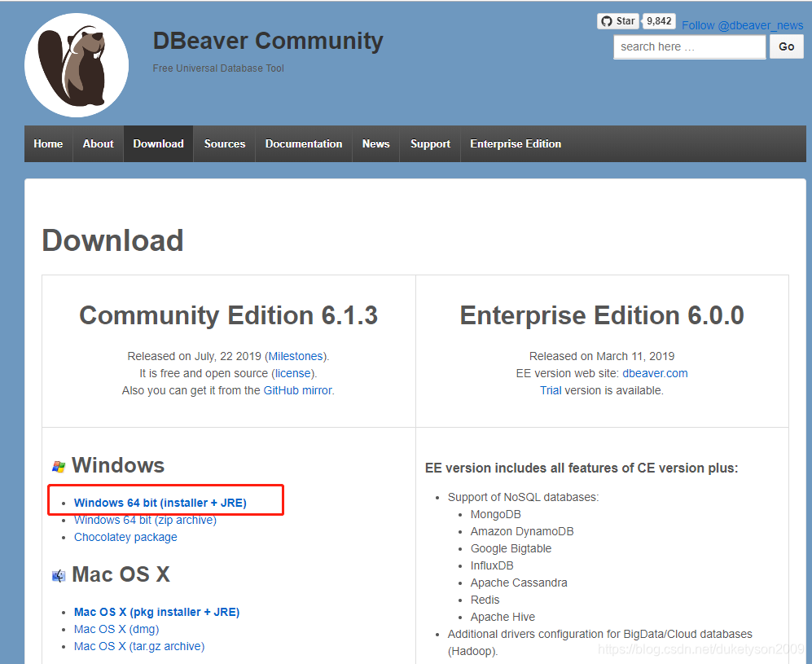Screen dimensions: 812x664
Task: Click the Windows section heading
Action: pos(118,465)
